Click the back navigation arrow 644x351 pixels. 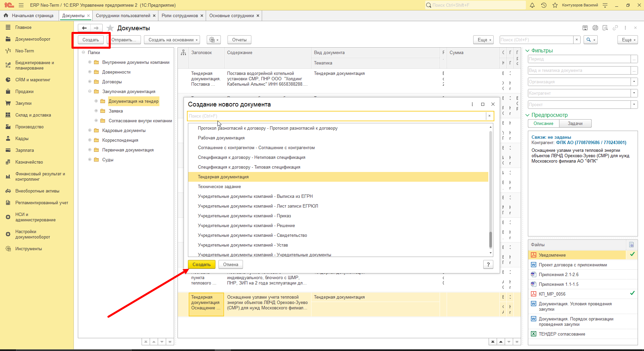(84, 28)
